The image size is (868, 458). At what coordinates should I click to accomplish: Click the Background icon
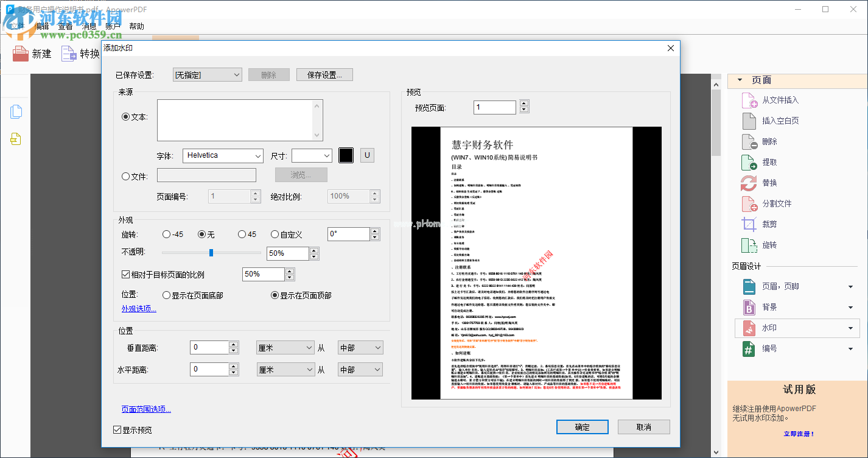[x=749, y=307]
